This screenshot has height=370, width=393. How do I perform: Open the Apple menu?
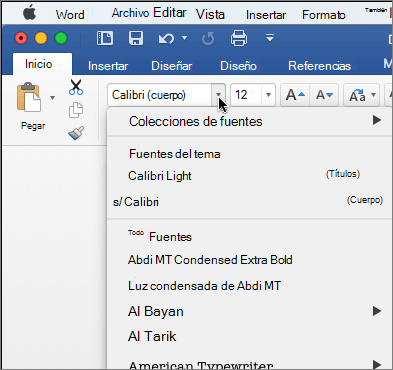coord(29,14)
